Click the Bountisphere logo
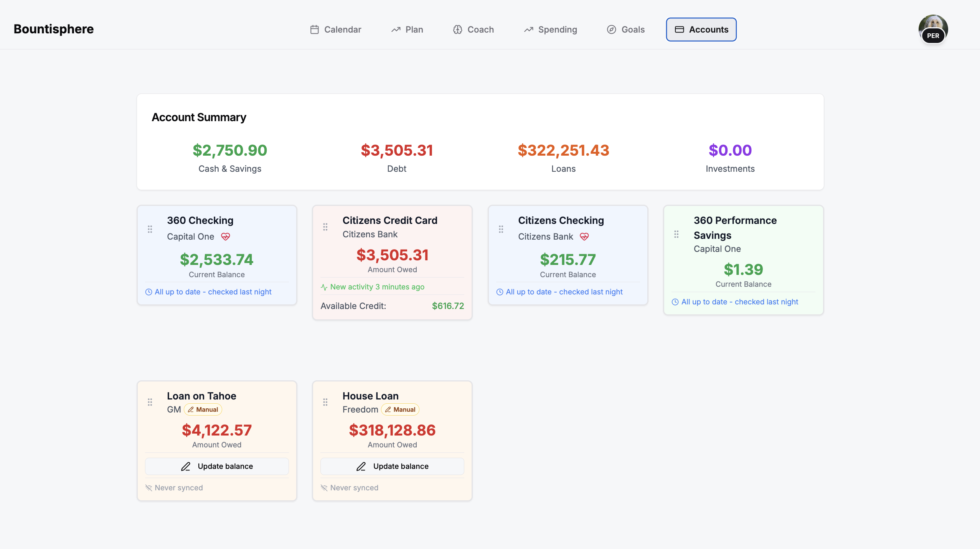The width and height of the screenshot is (980, 549). [x=54, y=29]
